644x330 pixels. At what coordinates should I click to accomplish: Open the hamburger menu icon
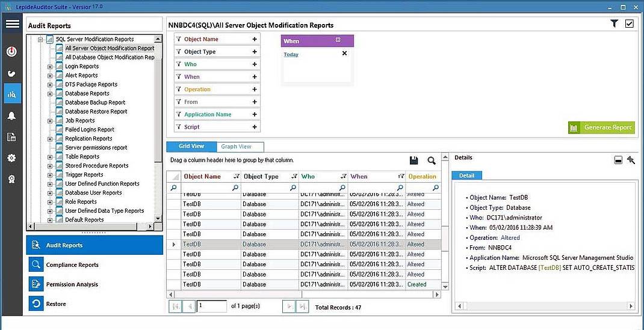pos(12,24)
